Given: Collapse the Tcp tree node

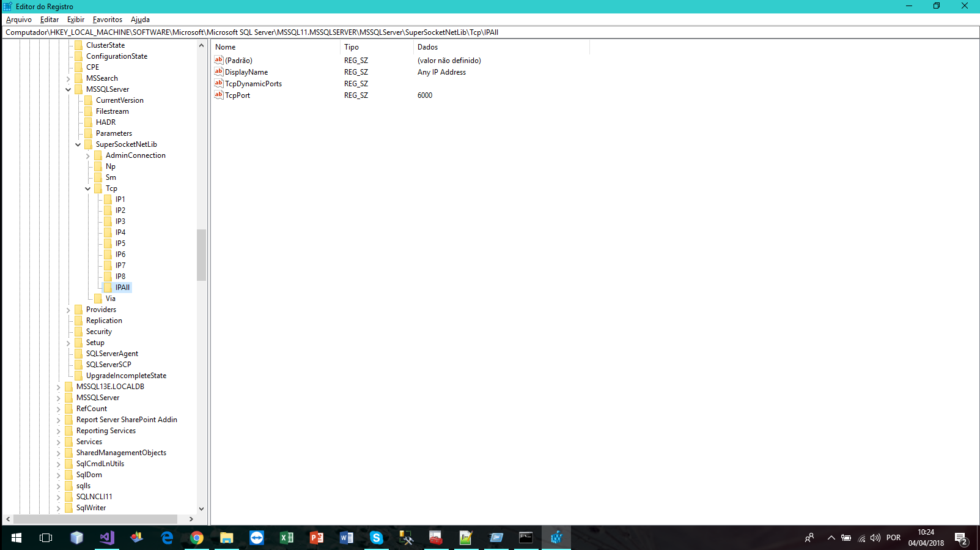Looking at the screenshot, I should click(87, 188).
